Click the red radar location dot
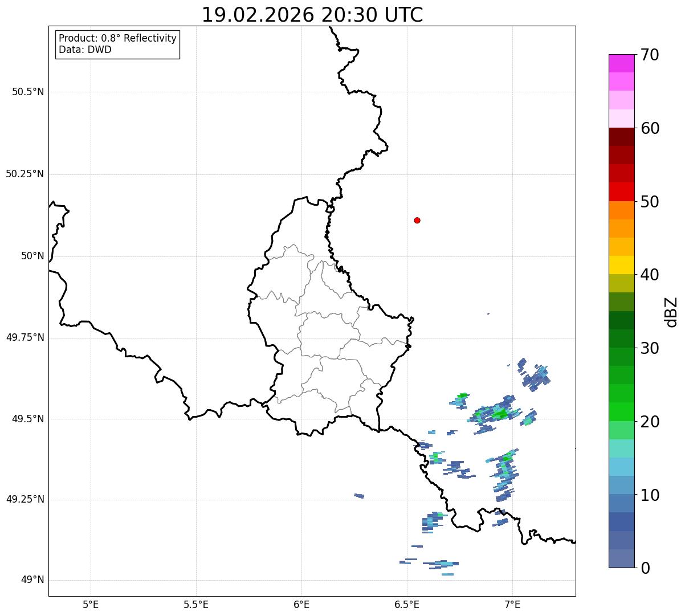The width and height of the screenshot is (685, 616). 417,220
